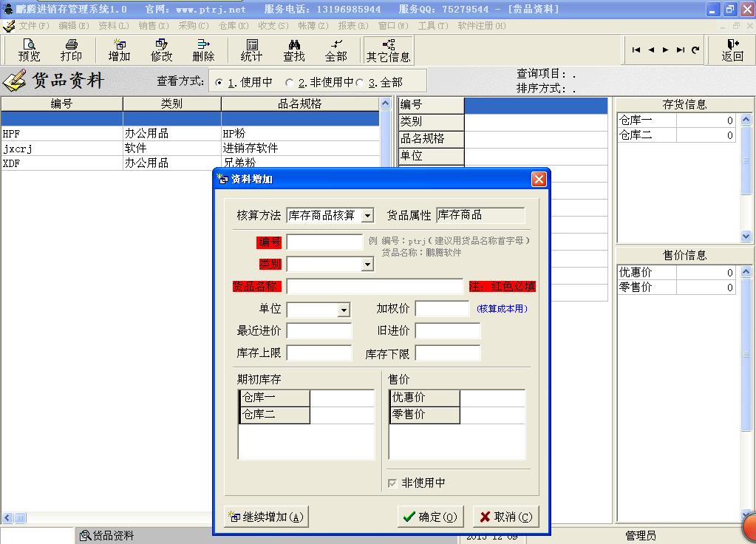Click the 仓库二 initial stock cell in dialog
This screenshot has width=756, height=544.
click(x=342, y=415)
